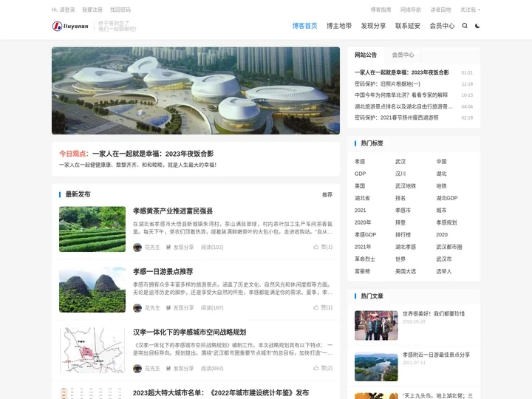Select the 拜登 tag
Screen dimensions: 532x399
[400, 222]
